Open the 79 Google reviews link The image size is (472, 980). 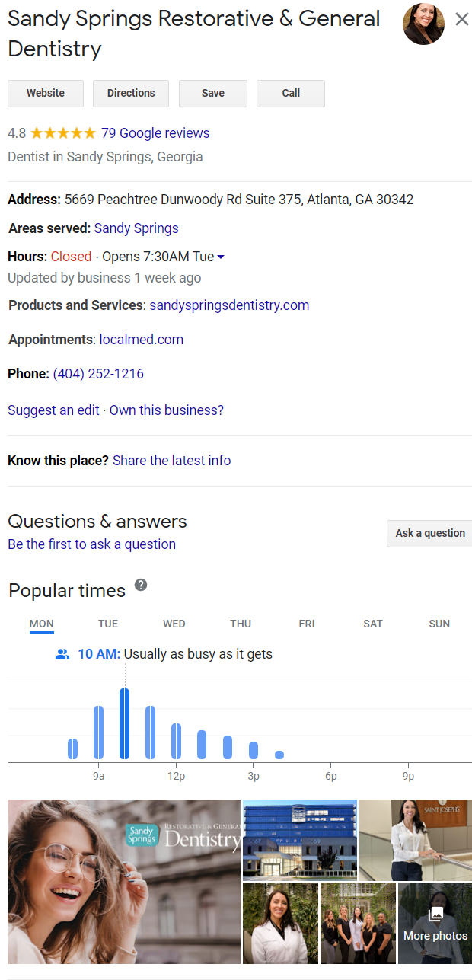tap(155, 133)
